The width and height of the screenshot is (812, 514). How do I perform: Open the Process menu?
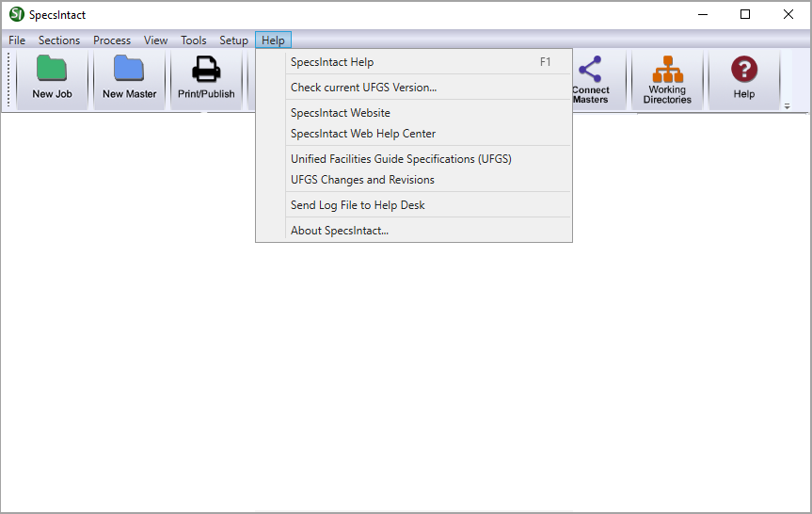click(x=112, y=40)
